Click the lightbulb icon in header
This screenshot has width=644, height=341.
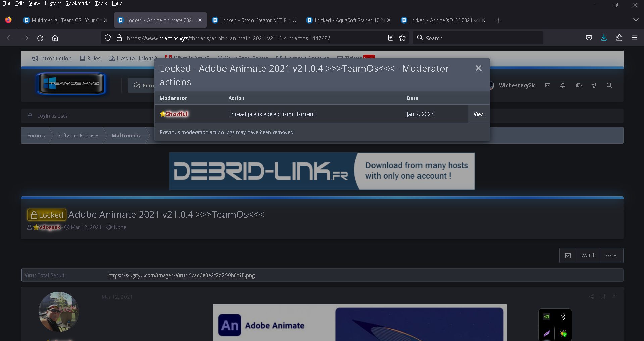click(x=594, y=85)
